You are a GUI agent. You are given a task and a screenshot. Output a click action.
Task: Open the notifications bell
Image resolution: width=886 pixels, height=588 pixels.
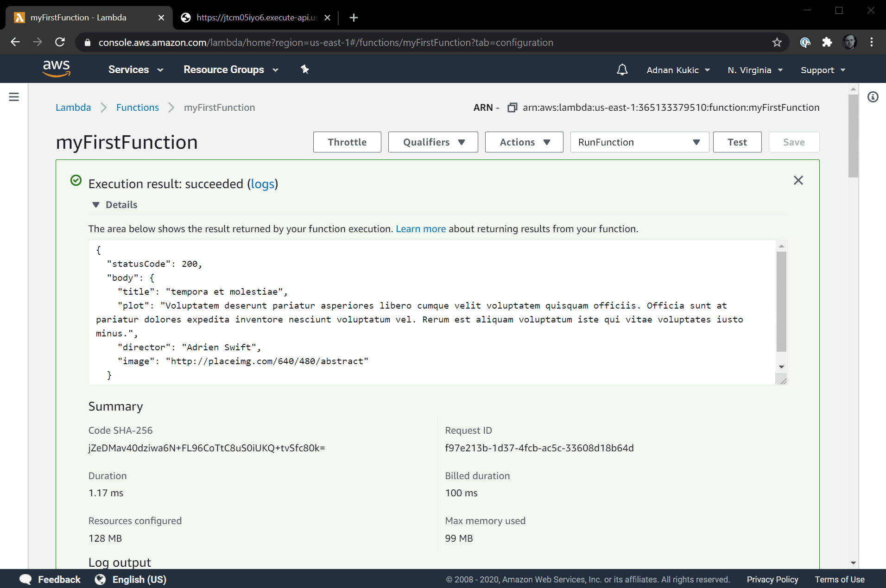(x=622, y=70)
